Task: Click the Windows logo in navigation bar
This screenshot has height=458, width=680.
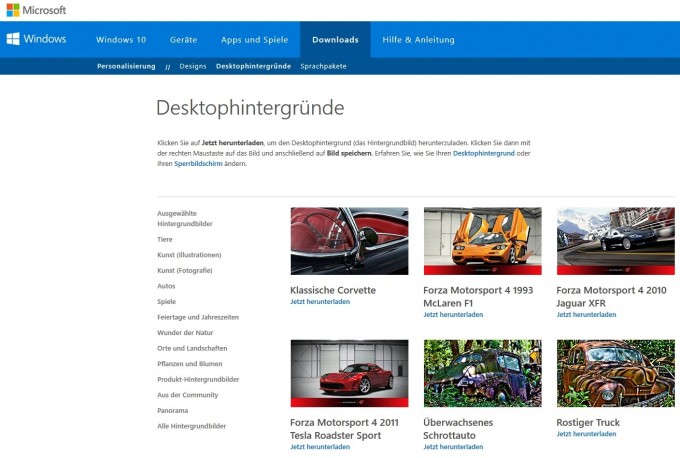Action: tap(36, 39)
